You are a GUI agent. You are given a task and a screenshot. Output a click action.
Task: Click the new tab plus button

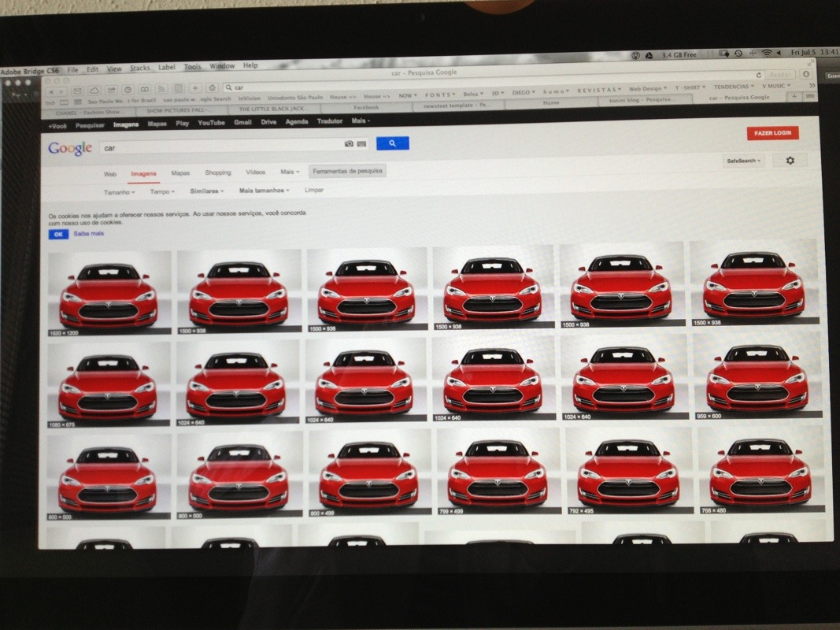794,96
